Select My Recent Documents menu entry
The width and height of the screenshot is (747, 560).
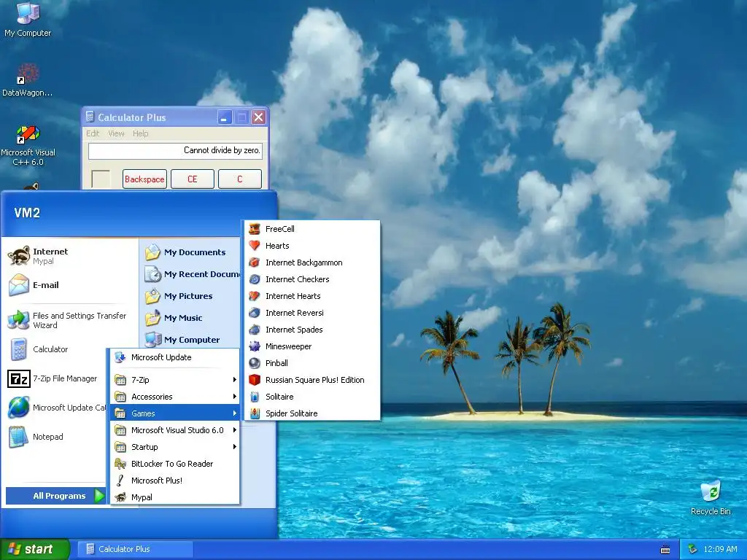[192, 274]
